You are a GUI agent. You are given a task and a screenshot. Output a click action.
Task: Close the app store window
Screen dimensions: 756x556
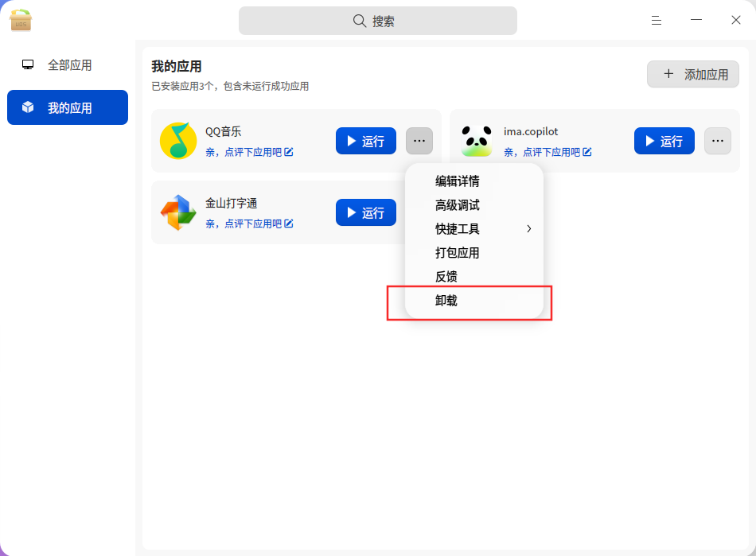point(736,20)
